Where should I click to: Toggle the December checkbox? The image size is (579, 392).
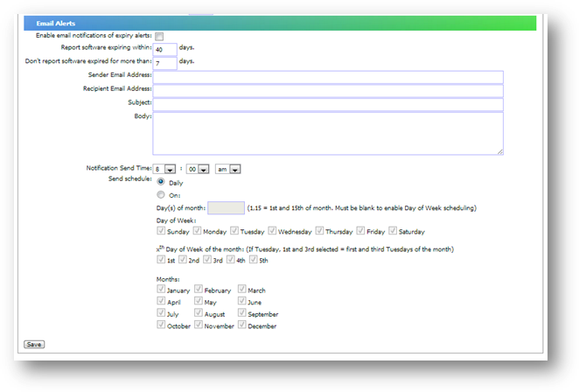coord(242,325)
